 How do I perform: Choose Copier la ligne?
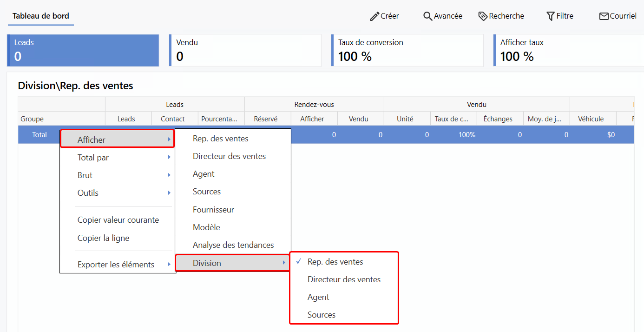coord(103,238)
